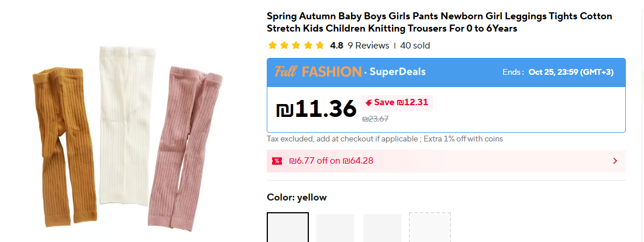Click the 4.8 rating score
Image resolution: width=644 pixels, height=242 pixels.
point(336,46)
